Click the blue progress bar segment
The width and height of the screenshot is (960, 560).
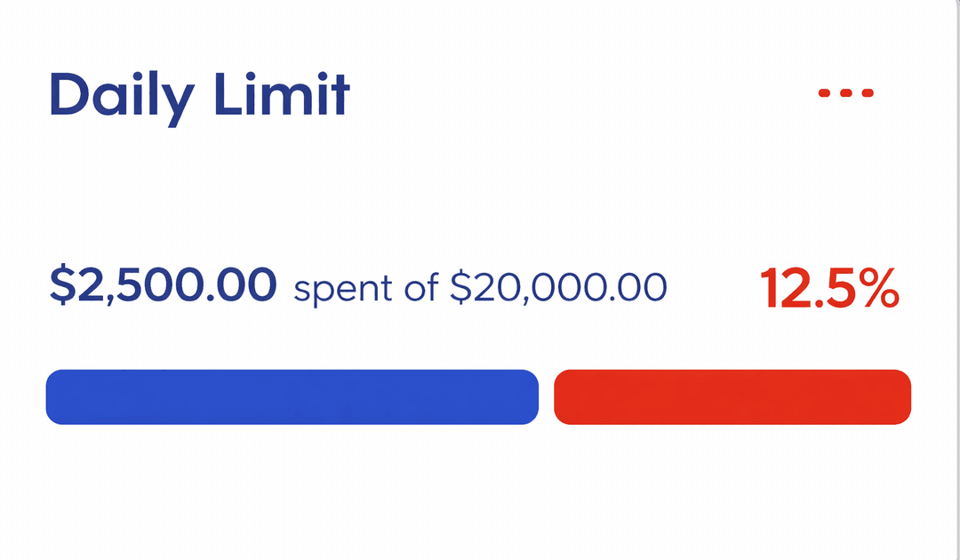coord(292,396)
